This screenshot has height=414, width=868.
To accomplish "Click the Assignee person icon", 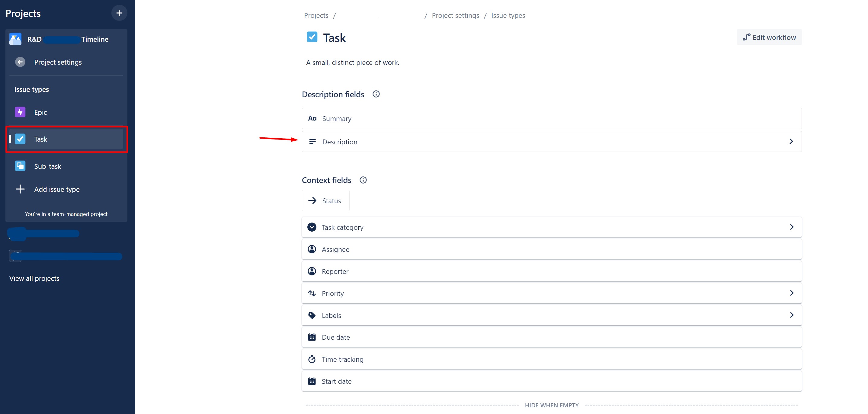I will [x=312, y=249].
